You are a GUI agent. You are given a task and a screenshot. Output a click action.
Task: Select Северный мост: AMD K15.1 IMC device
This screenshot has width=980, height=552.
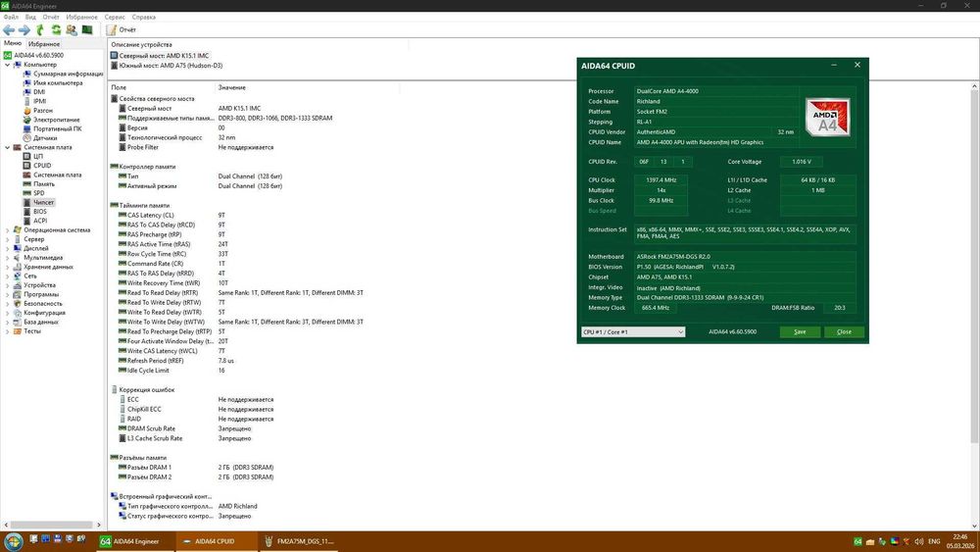[164, 56]
